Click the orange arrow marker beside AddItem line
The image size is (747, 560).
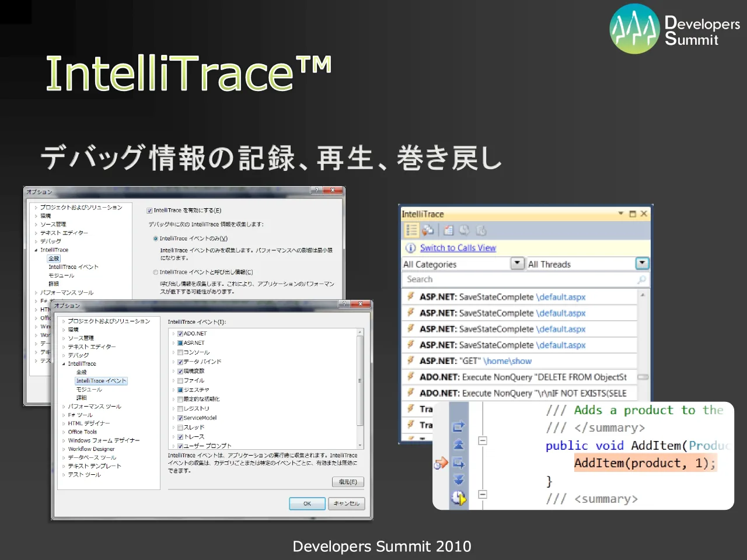pos(441,464)
